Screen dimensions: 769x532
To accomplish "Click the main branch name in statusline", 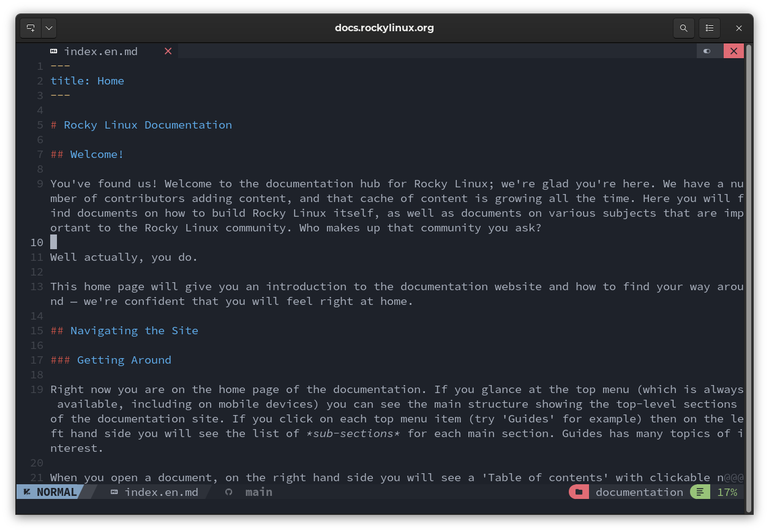I will point(259,492).
